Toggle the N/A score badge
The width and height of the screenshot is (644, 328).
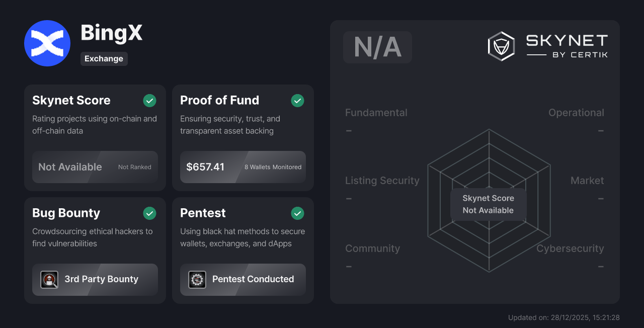[x=377, y=47]
